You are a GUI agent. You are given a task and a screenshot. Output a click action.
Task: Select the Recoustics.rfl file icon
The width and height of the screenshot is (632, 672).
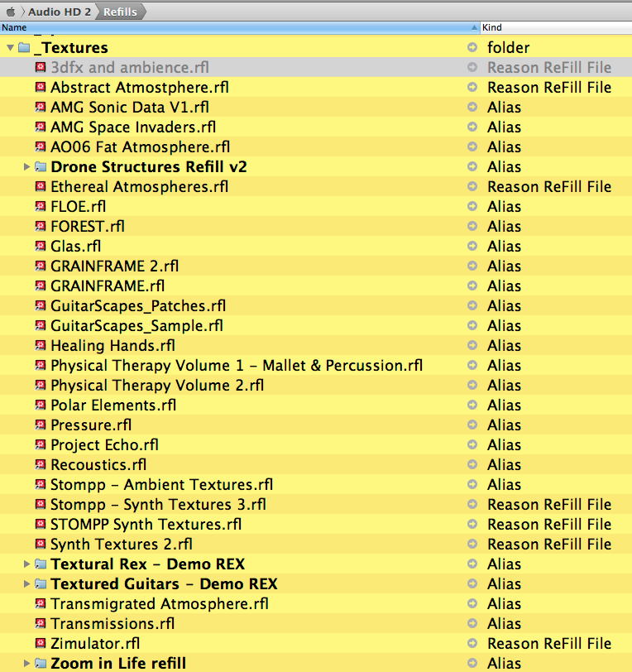tap(41, 464)
